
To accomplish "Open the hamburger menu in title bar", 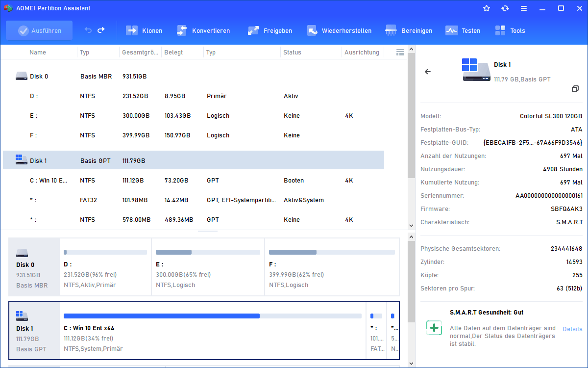I will (524, 8).
